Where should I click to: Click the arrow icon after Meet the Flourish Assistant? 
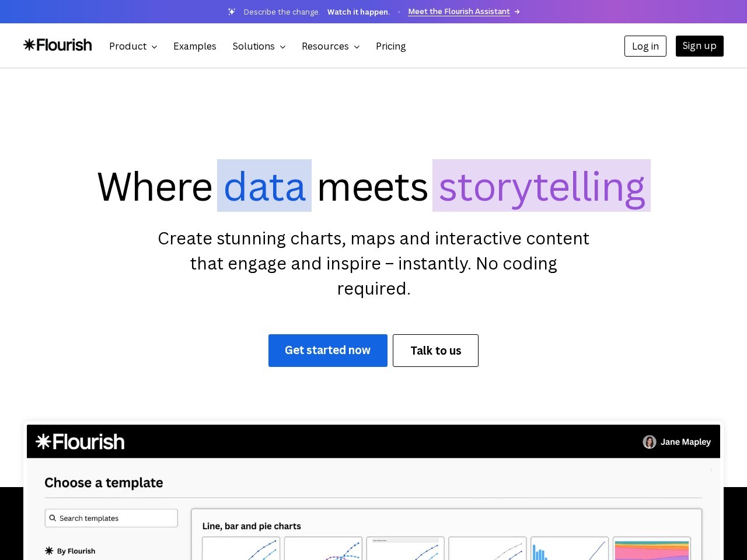(517, 12)
